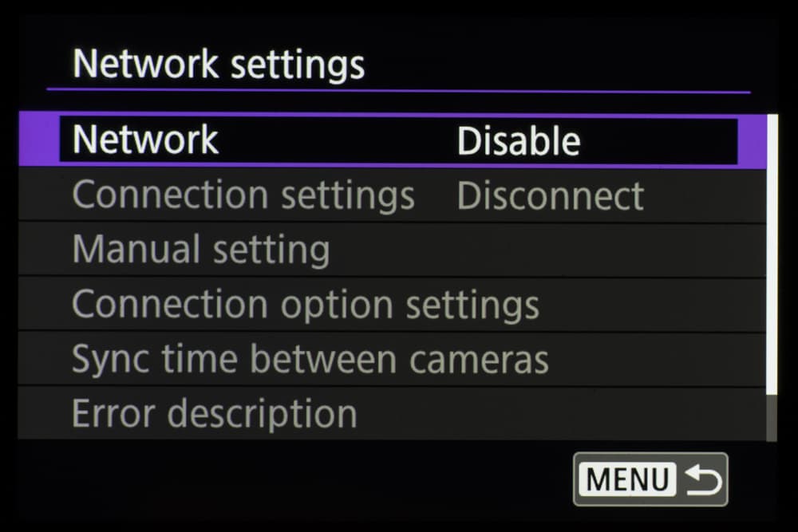Viewport: 798px width, 532px height.
Task: Toggle the Network 'Disable' value
Action: (518, 141)
